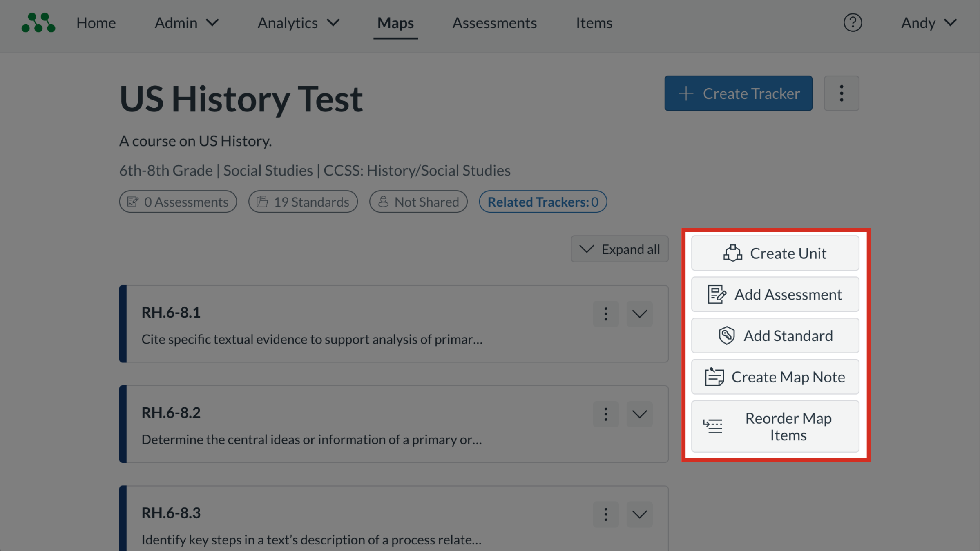Viewport: 980px width, 551px height.
Task: Open the RH.6-8.2 options kebab menu
Action: coord(605,414)
